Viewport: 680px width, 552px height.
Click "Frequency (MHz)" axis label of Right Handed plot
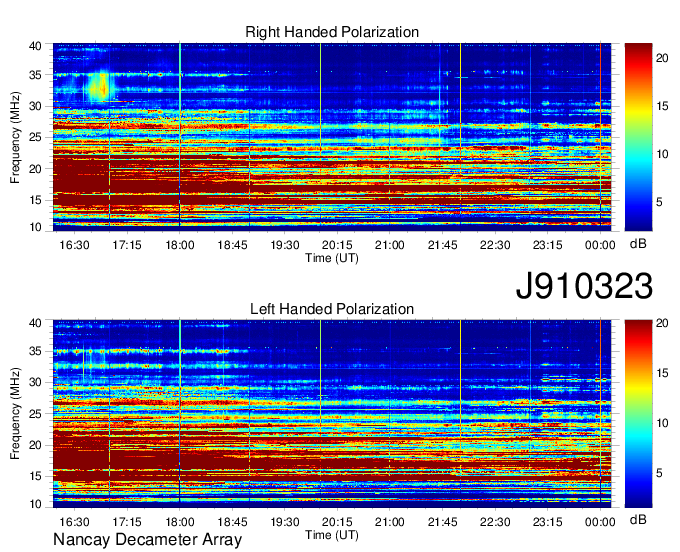15,137
